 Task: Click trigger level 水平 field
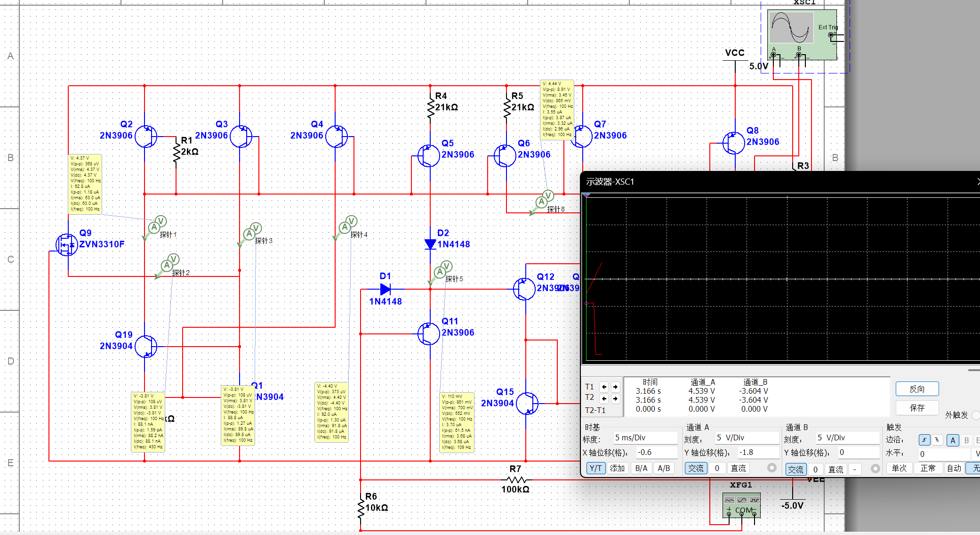click(x=944, y=454)
